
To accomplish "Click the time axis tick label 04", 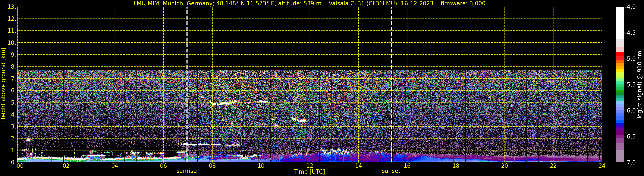I will (x=115, y=166).
